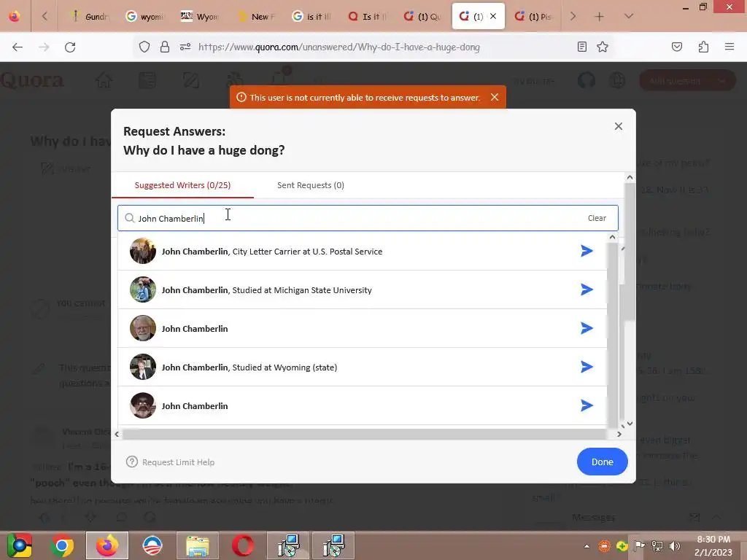Select the Suggested Writers (0/25) tab
Screen dimensions: 747x560
point(182,185)
